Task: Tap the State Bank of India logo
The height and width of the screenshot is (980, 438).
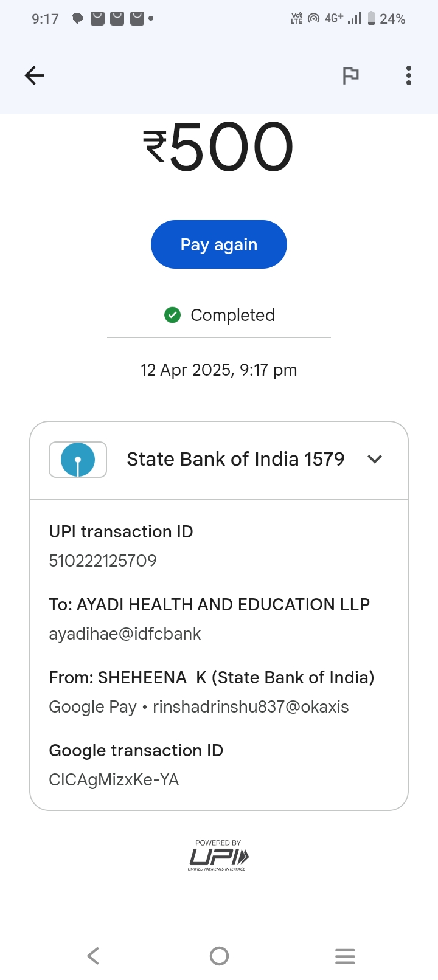Action: [x=78, y=460]
